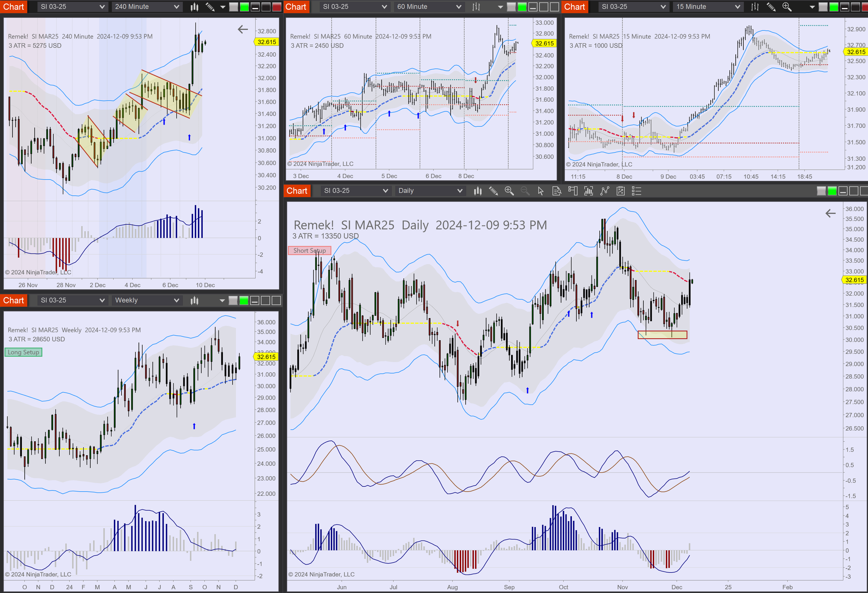
Task: Open the Properties list icon in the Daily toolbar
Action: click(636, 191)
